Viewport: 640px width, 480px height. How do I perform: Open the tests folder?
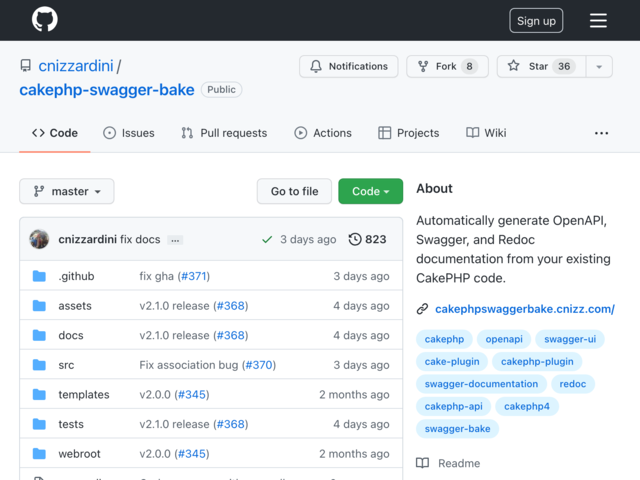pyautogui.click(x=71, y=424)
